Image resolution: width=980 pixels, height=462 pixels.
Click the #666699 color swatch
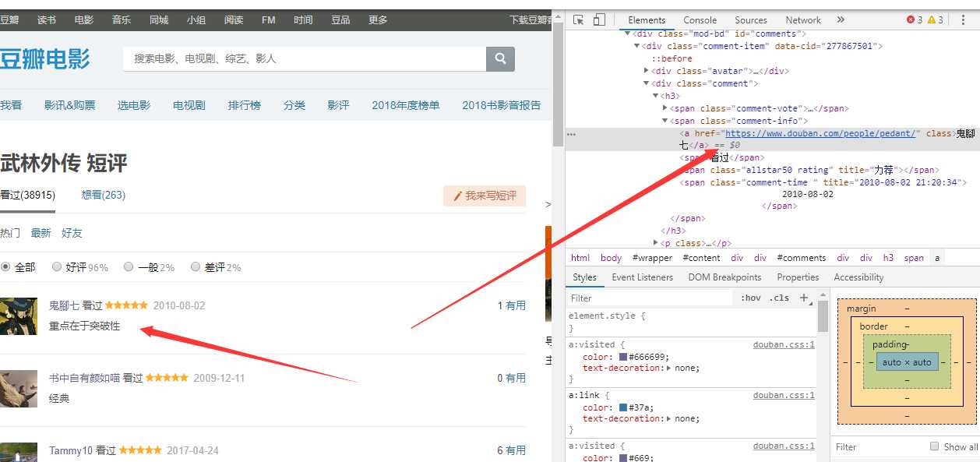(623, 357)
